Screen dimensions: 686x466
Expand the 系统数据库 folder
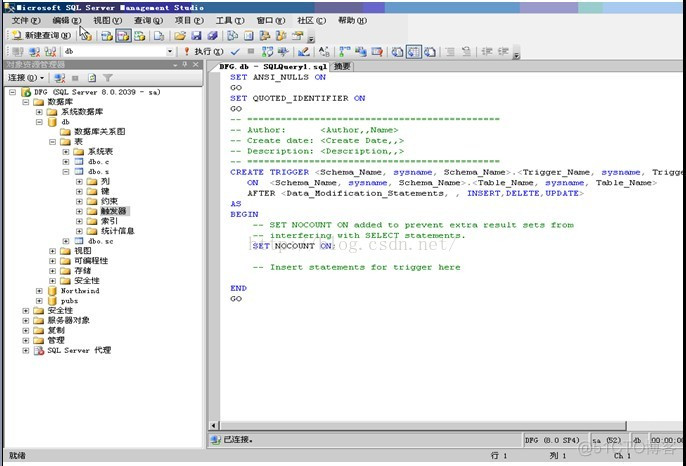pyautogui.click(x=39, y=112)
